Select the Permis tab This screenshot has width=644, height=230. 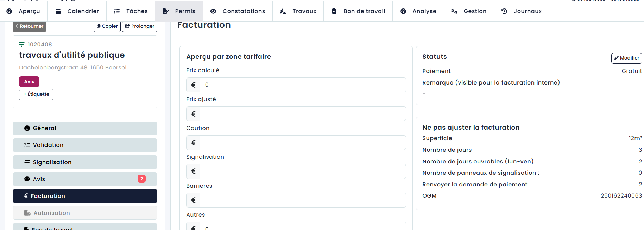[x=179, y=11]
